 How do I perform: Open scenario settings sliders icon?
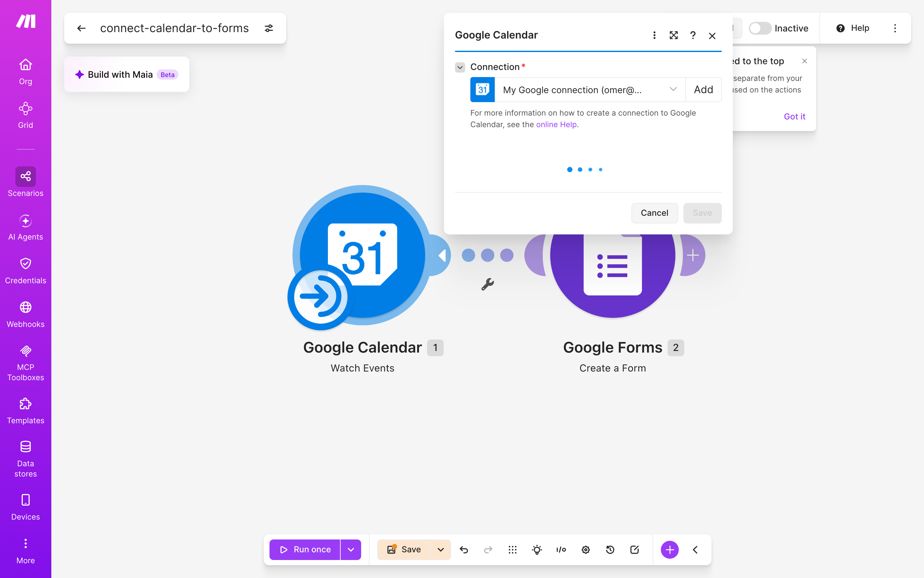click(x=269, y=28)
